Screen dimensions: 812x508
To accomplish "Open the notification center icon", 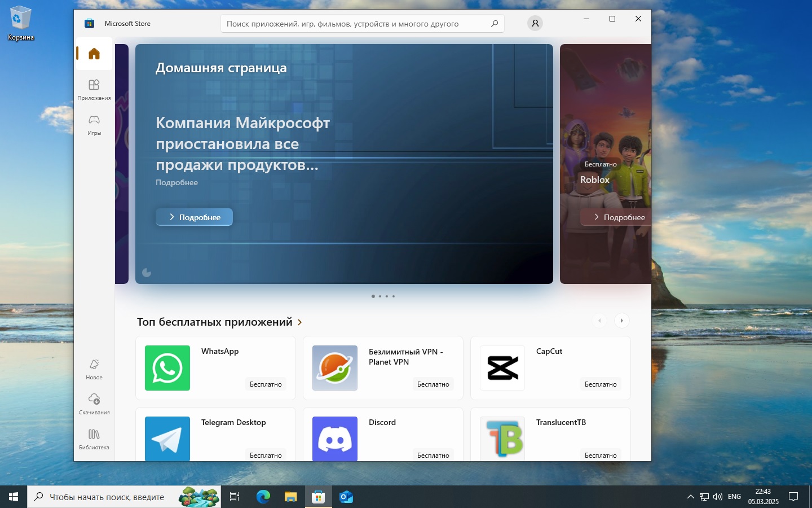I will point(793,497).
